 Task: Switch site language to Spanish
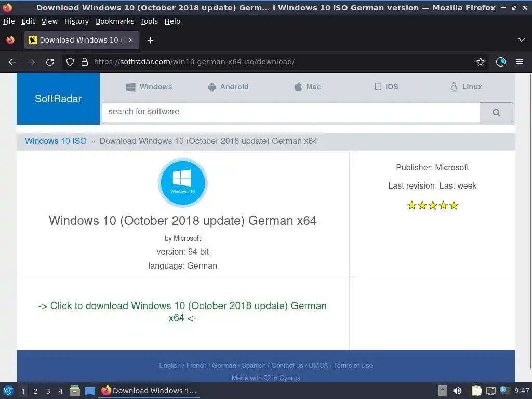click(254, 366)
